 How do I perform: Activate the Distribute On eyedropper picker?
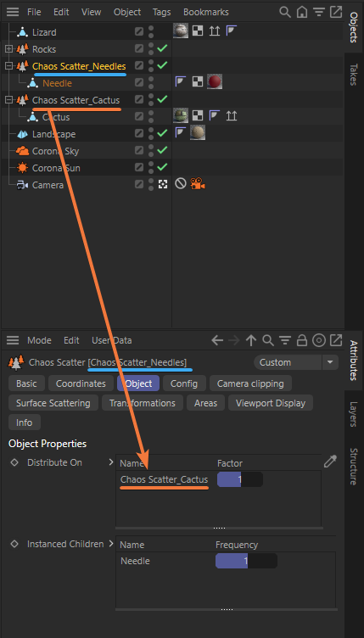tap(330, 462)
